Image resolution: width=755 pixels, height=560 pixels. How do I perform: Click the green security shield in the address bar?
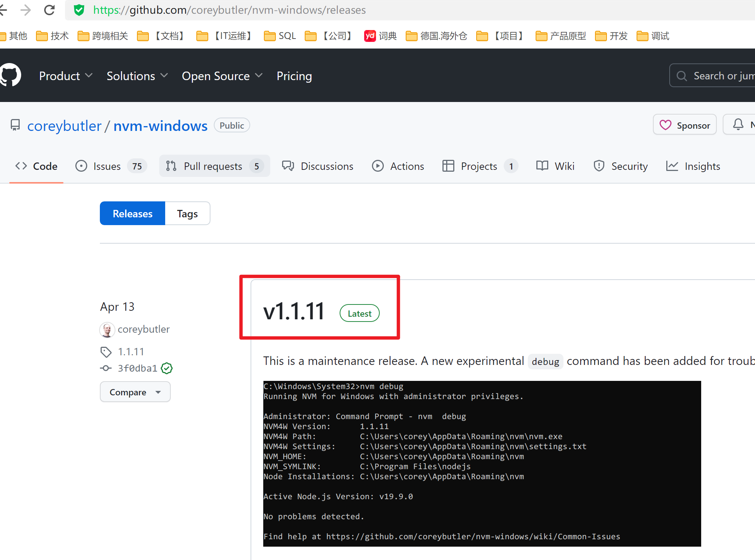click(x=79, y=10)
